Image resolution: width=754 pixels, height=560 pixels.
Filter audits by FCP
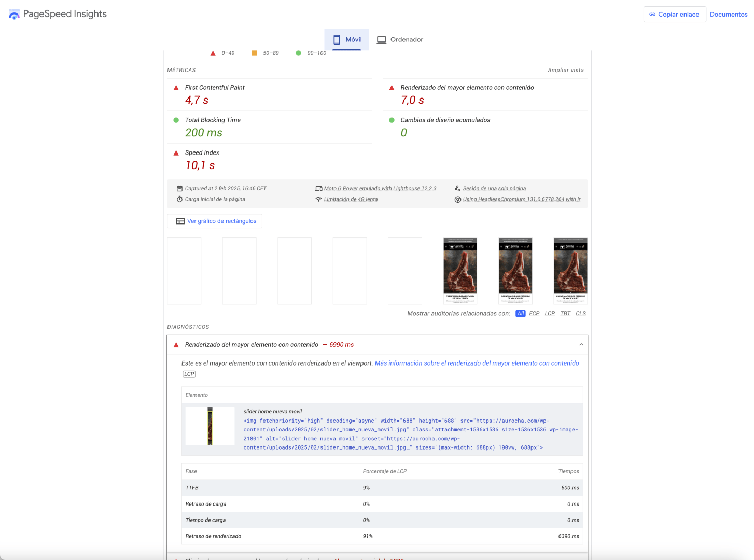(x=534, y=314)
